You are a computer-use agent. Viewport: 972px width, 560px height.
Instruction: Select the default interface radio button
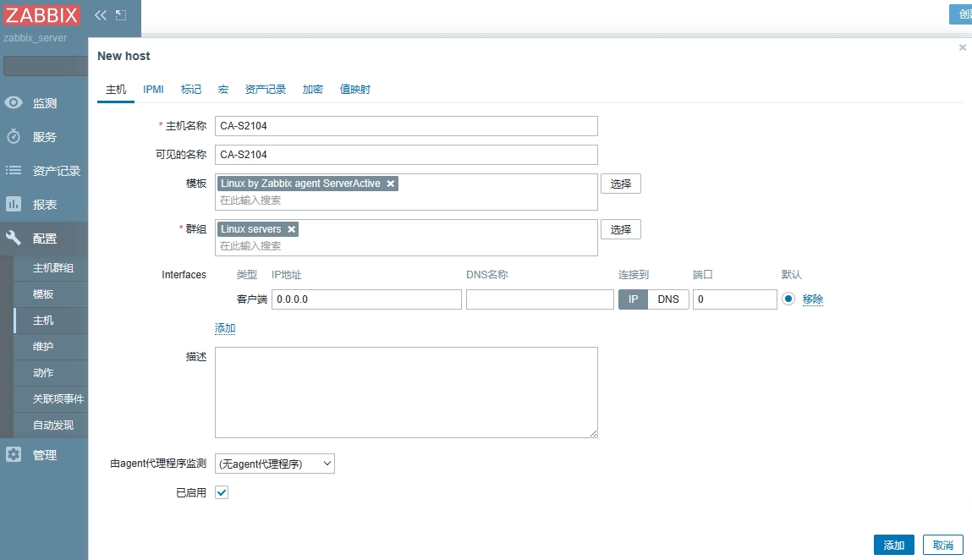[x=788, y=299]
